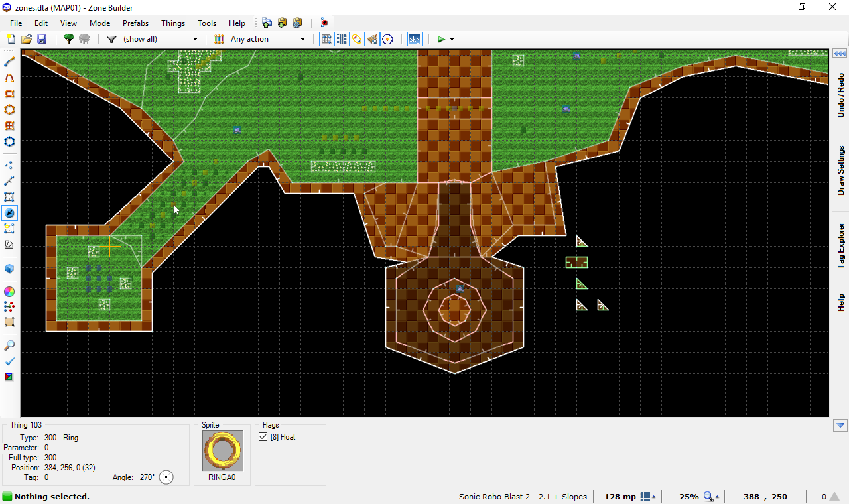The image size is (849, 504).
Task: Click the angled shape mode icon
Action: (x=9, y=244)
